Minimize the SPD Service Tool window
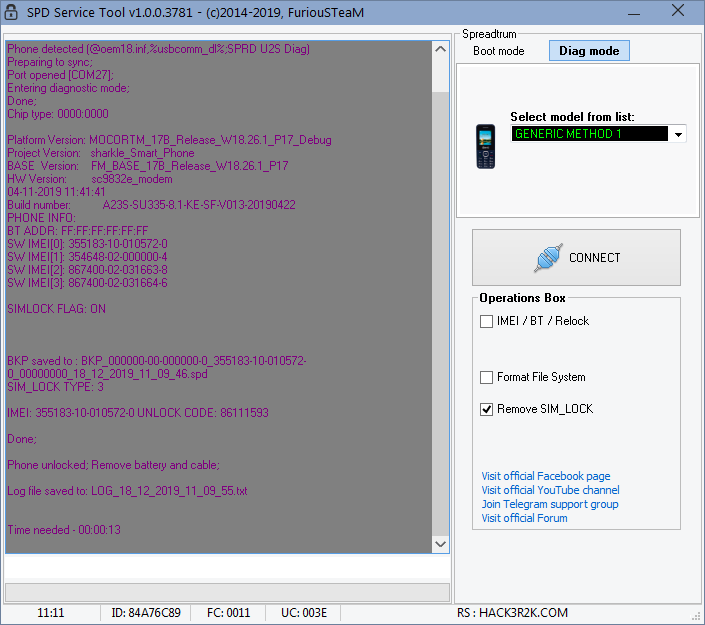This screenshot has width=705, height=625. (634, 12)
